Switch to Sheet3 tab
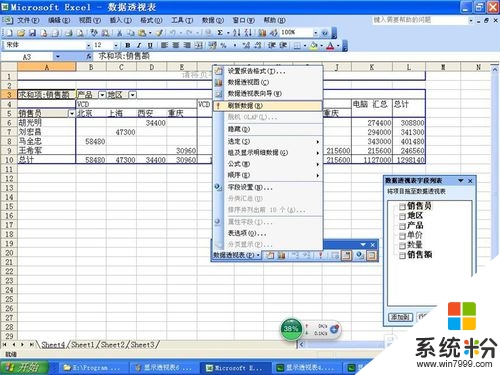500x375 pixels. coord(142,345)
